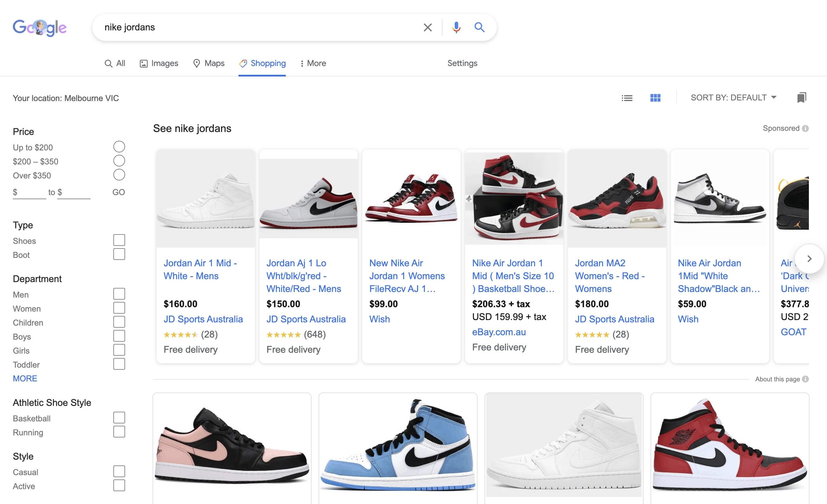Click the microphone voice search icon
827x504 pixels.
456,27
